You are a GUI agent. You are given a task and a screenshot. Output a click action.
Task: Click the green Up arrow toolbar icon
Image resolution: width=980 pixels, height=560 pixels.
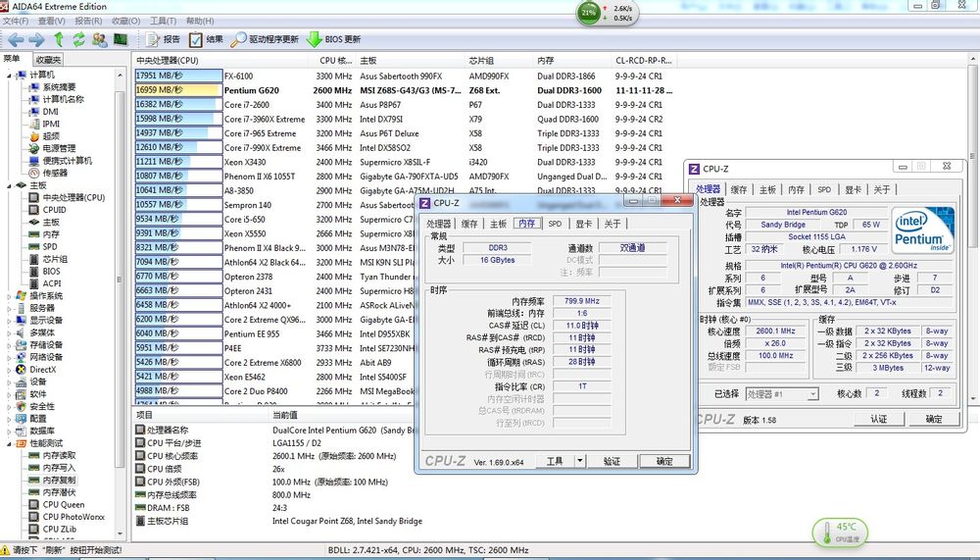click(58, 39)
